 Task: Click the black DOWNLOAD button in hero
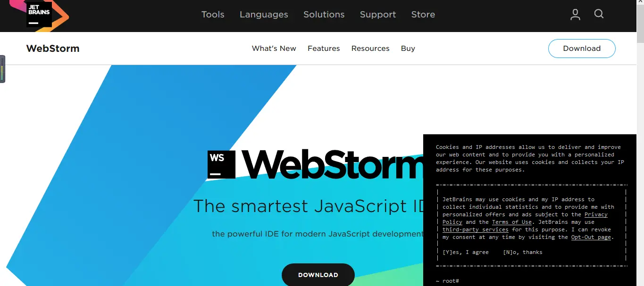pos(318,275)
